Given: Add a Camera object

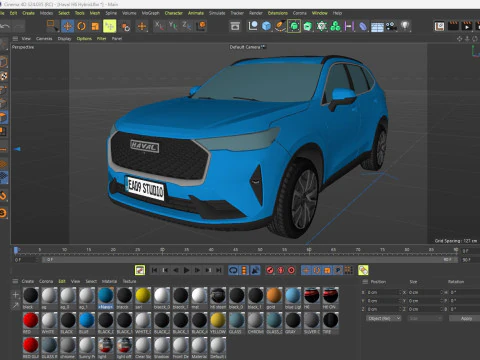Looking at the screenshot, I should pos(391,26).
